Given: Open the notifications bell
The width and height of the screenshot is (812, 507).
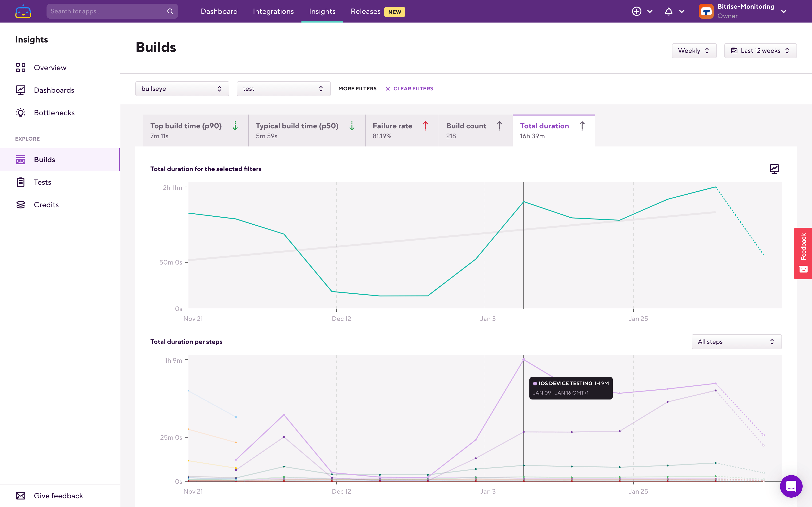Looking at the screenshot, I should pos(668,12).
